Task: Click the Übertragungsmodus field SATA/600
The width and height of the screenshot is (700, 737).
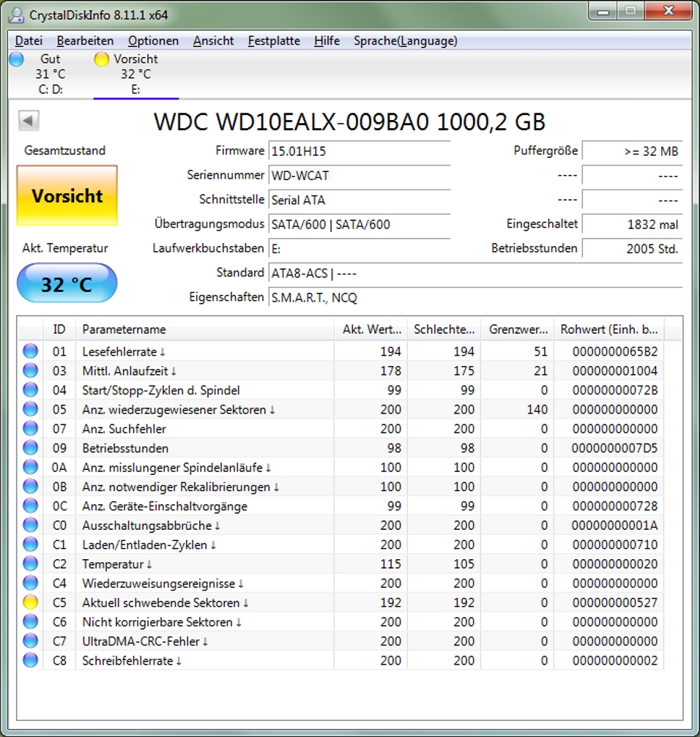Action: tap(360, 225)
